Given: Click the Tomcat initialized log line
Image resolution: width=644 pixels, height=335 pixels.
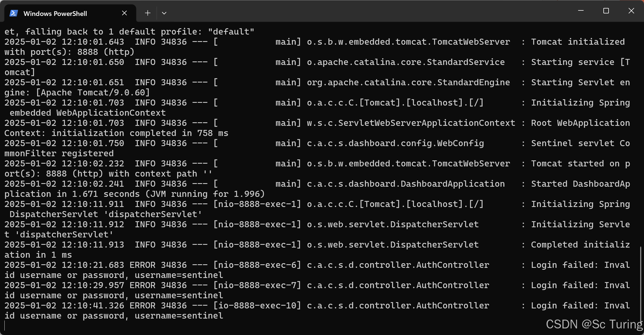Looking at the screenshot, I should point(576,41).
